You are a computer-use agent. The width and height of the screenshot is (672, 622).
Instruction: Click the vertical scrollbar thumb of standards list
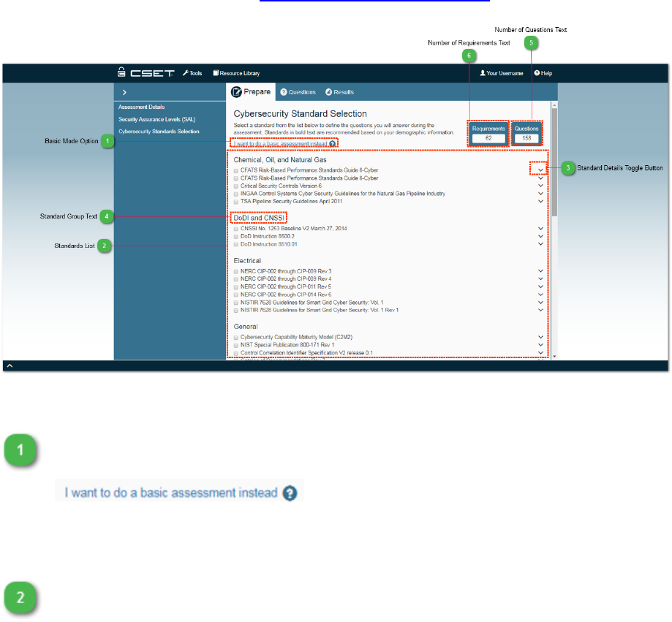[554, 162]
